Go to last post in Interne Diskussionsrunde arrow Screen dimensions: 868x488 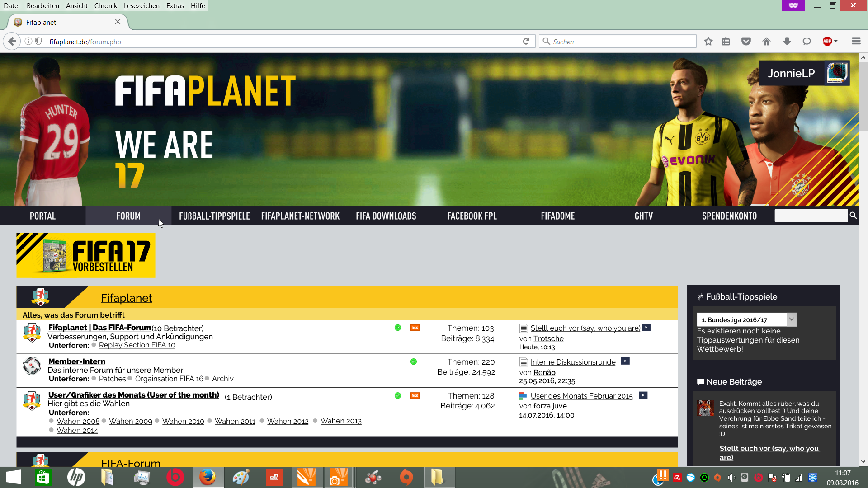pyautogui.click(x=625, y=361)
